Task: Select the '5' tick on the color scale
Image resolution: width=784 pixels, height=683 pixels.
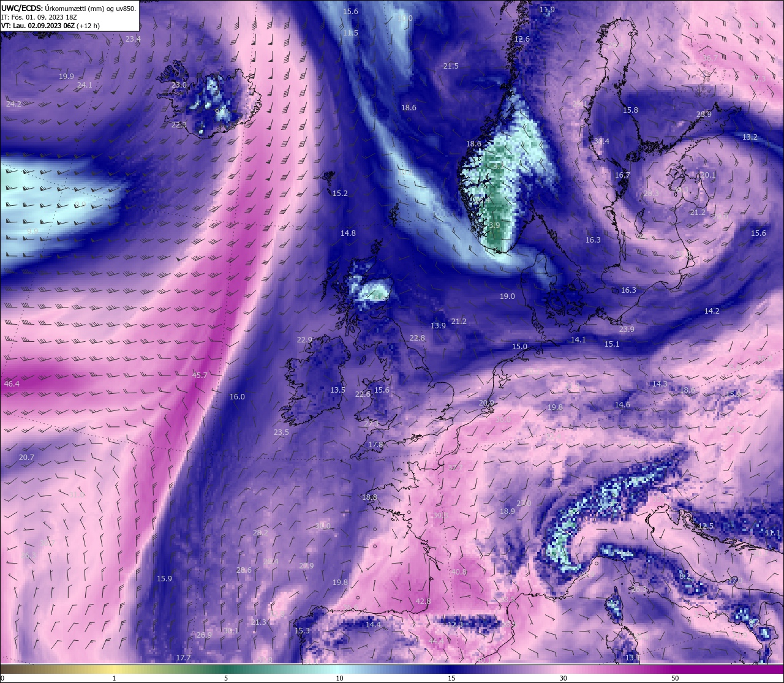Action: (226, 678)
